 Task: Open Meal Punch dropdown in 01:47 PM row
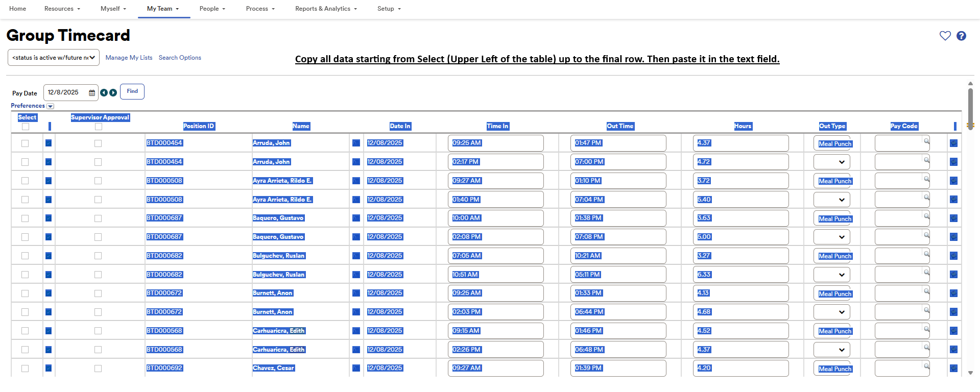coord(832,143)
